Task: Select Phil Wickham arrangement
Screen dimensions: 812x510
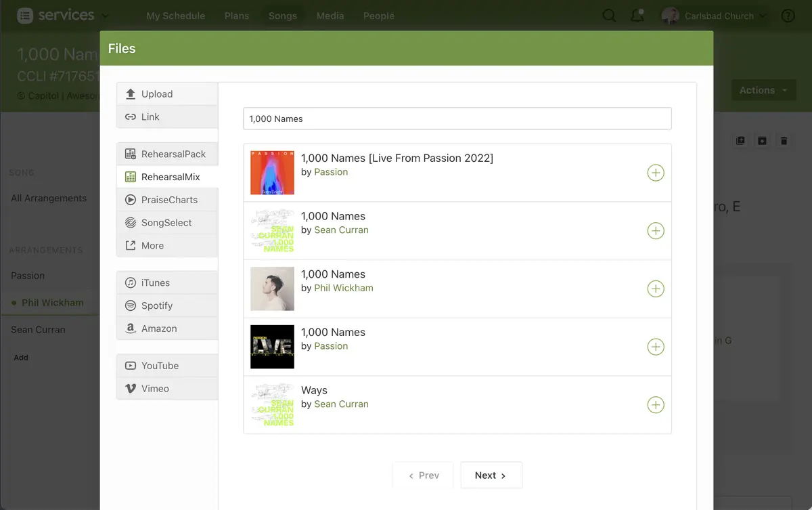Action: point(53,303)
